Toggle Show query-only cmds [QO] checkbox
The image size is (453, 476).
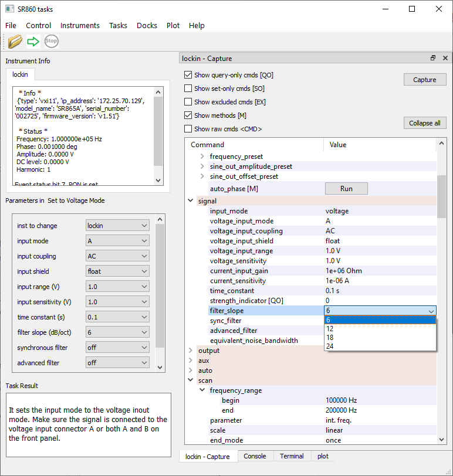pos(188,74)
